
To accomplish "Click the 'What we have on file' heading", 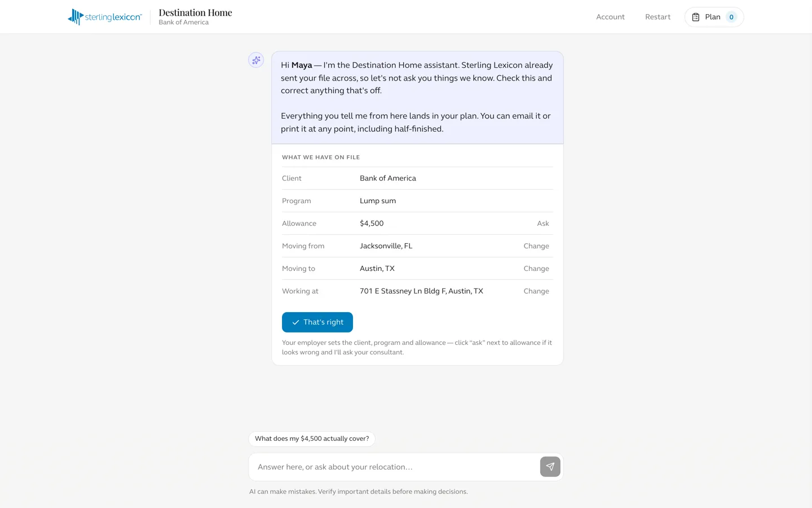I will [321, 157].
